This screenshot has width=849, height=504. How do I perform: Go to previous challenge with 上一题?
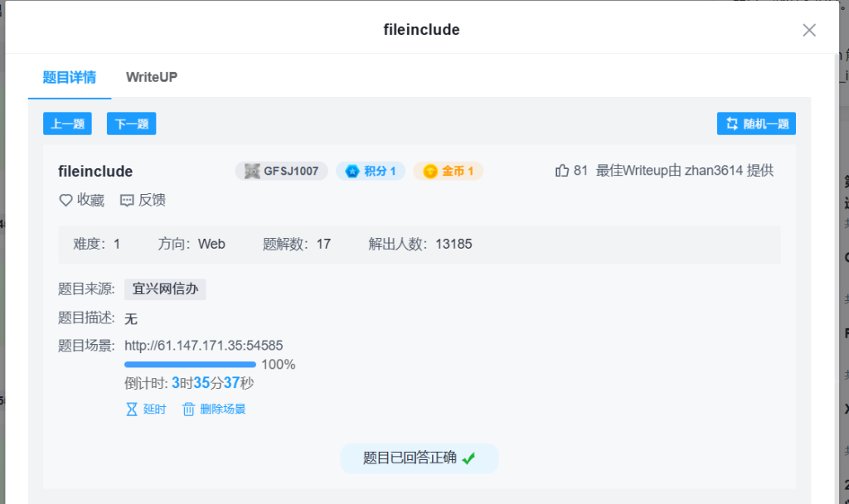click(67, 124)
